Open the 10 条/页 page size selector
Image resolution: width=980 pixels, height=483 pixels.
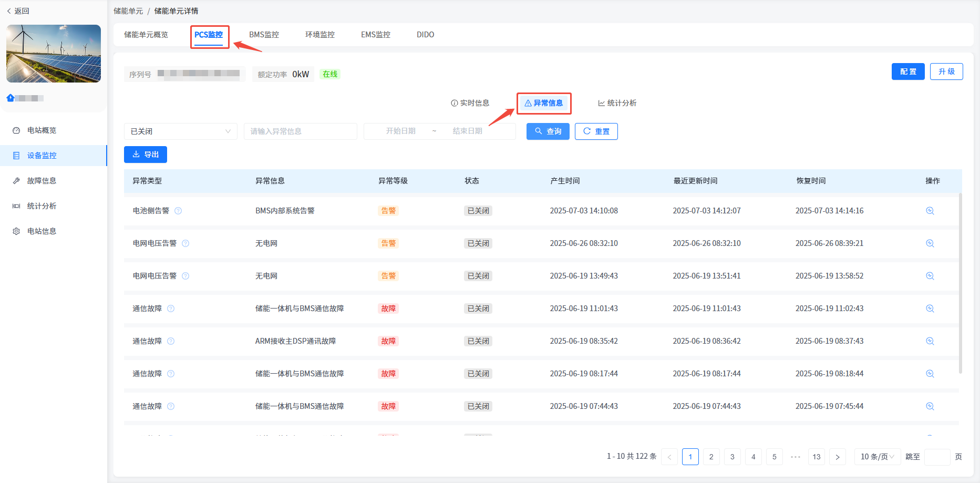point(877,457)
